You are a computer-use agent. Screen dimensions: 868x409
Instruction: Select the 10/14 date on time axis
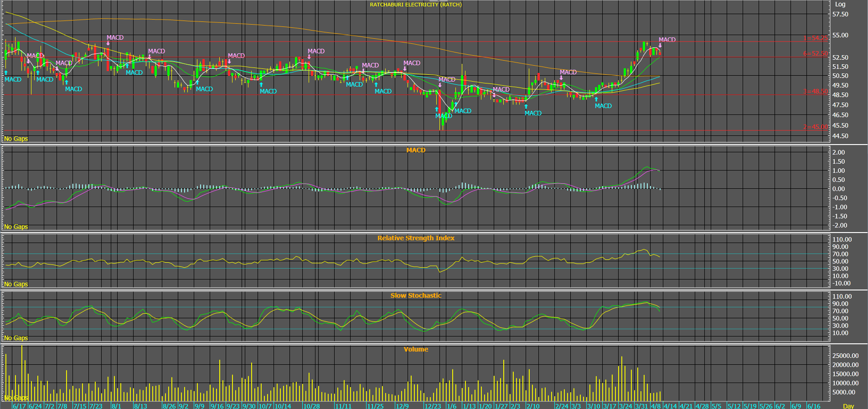[x=283, y=406]
